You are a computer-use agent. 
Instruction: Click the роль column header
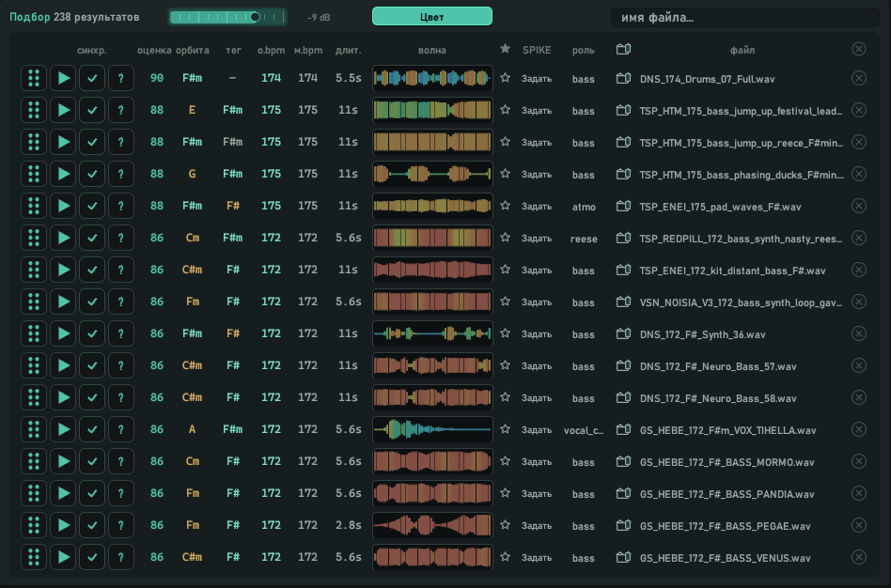point(583,50)
